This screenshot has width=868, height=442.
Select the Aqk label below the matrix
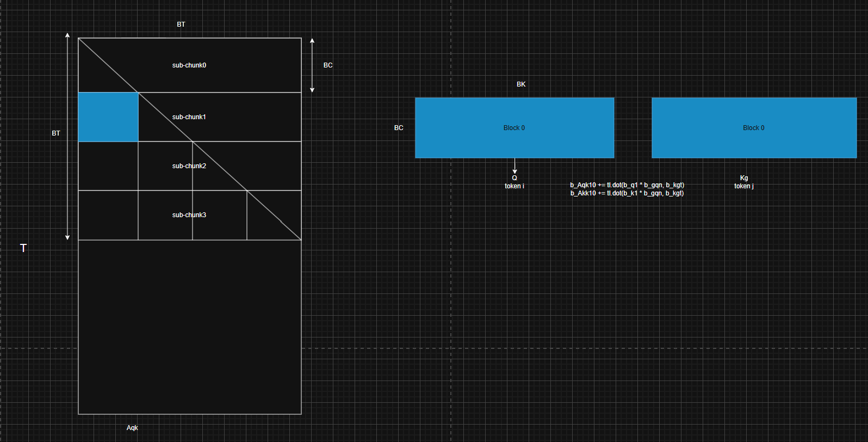click(132, 428)
